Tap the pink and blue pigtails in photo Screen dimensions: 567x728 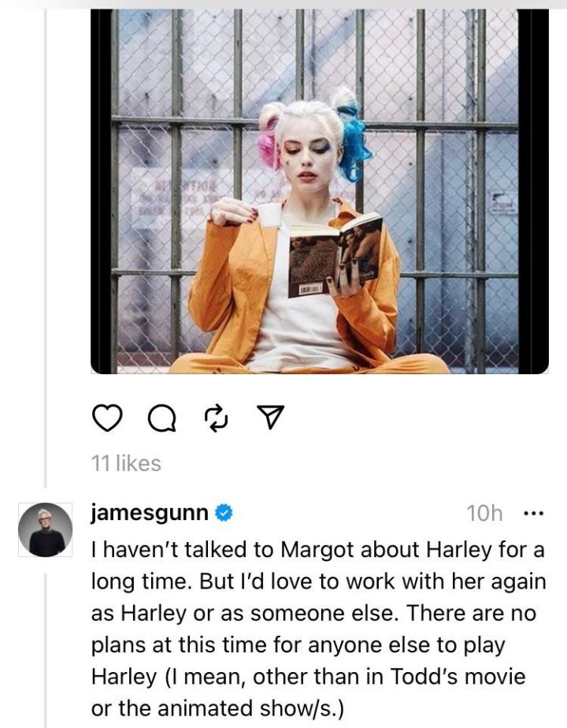pos(314,135)
